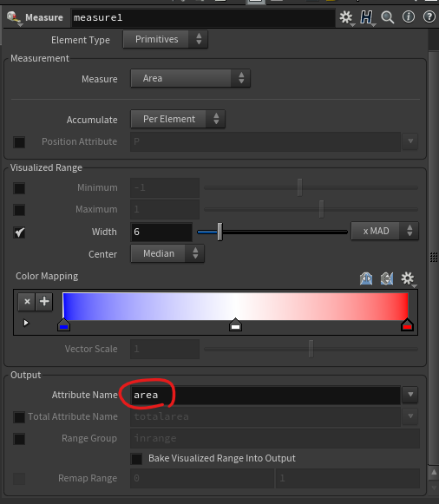Open the parameter gear settings menu
Viewport: 439px width, 504px height.
346,17
